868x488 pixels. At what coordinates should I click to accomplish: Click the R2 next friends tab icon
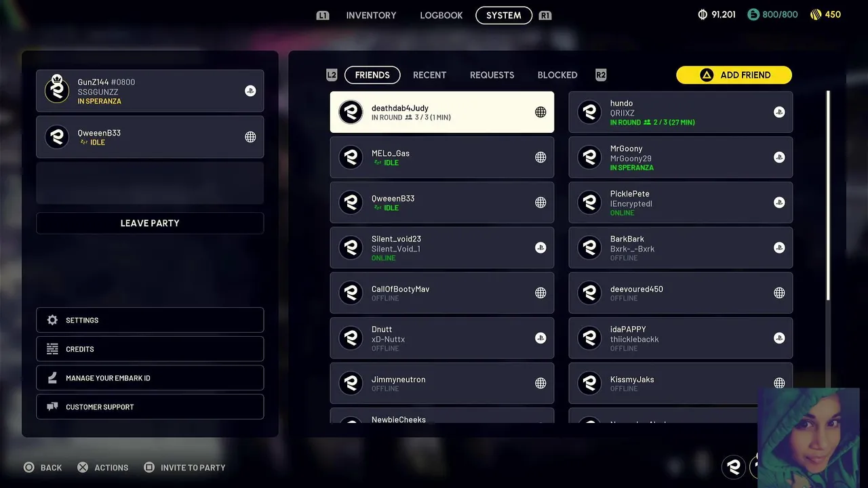pos(601,75)
